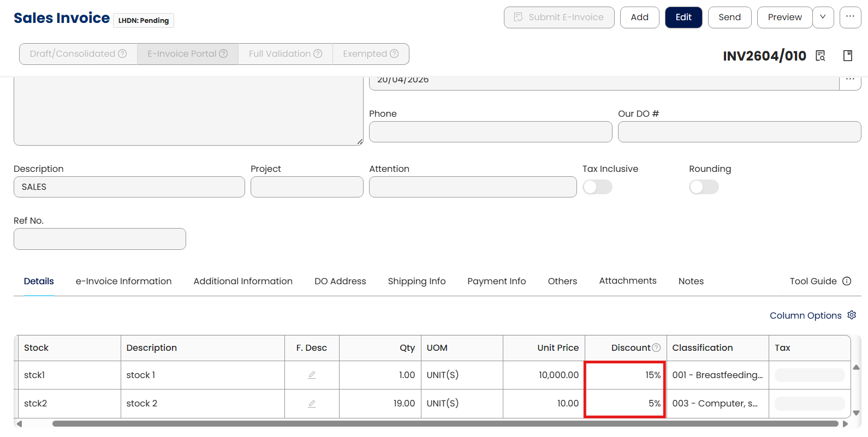The height and width of the screenshot is (437, 868).
Task: Toggle the Tax Inclusive switch
Action: (x=597, y=187)
